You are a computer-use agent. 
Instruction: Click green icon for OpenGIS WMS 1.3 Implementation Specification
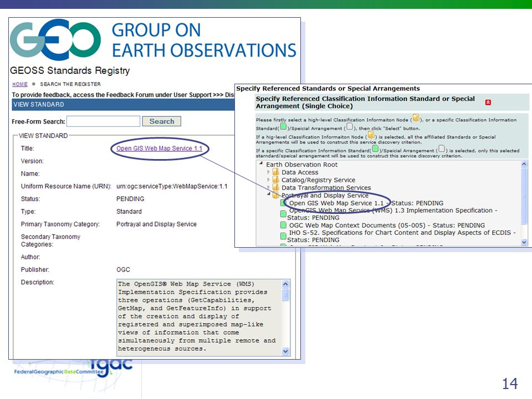283,214
